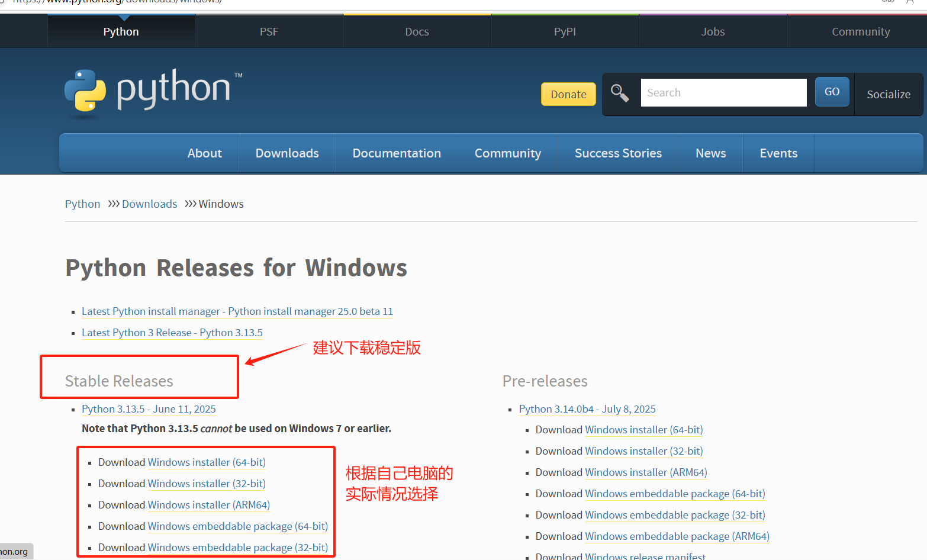Download pre-release Windows installer (64-bit)
This screenshot has width=927, height=560.
click(x=644, y=430)
